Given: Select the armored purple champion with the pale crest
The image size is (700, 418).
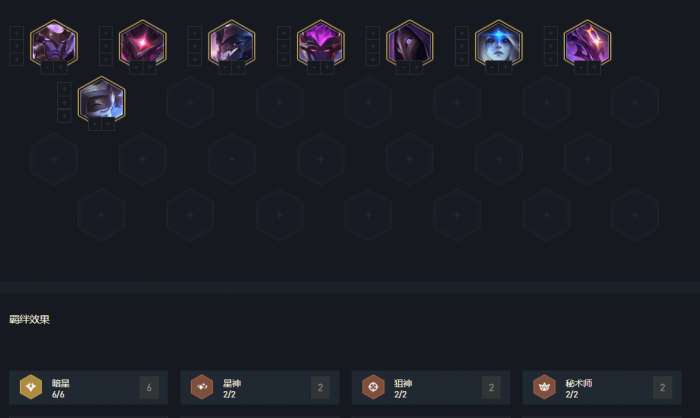Looking at the screenshot, I should tap(54, 43).
